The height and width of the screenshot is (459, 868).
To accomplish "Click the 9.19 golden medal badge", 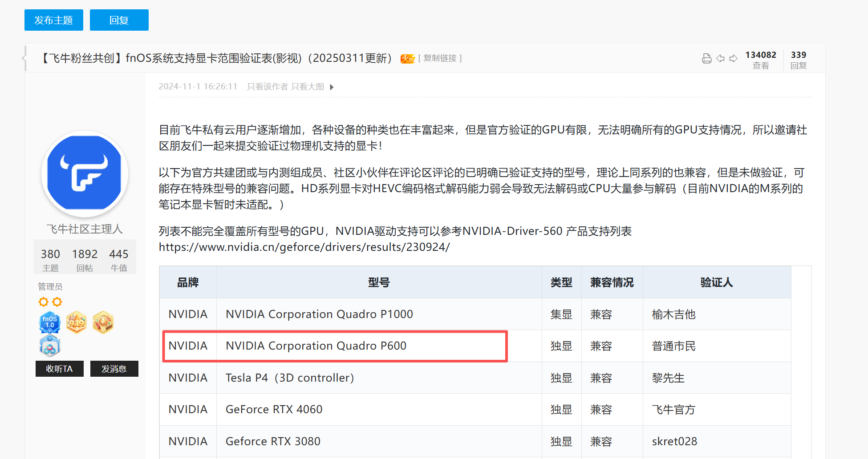I will (x=76, y=322).
